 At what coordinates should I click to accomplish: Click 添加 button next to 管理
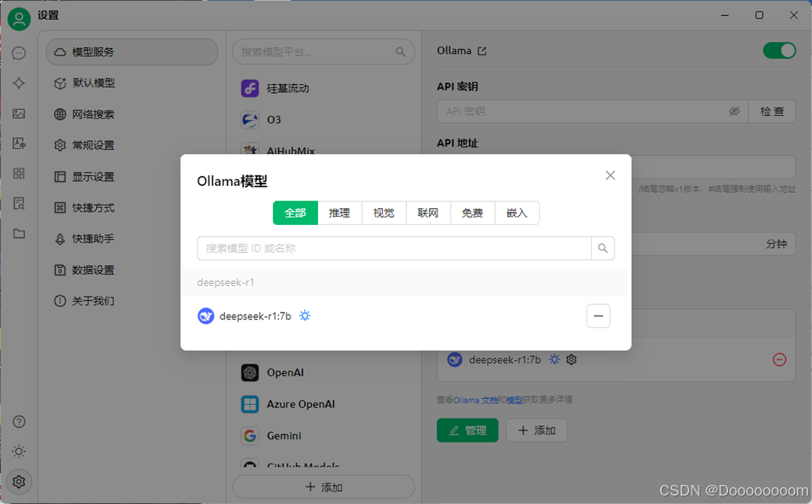point(537,431)
